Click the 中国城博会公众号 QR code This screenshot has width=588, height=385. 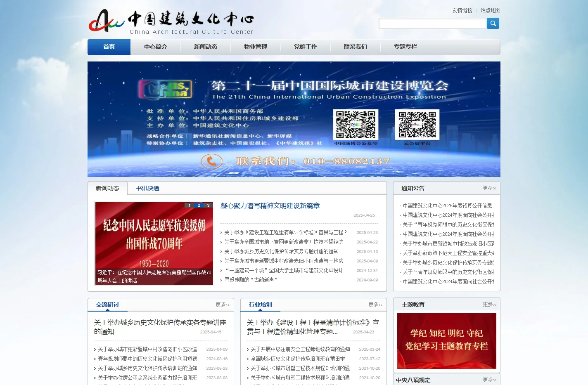click(356, 125)
